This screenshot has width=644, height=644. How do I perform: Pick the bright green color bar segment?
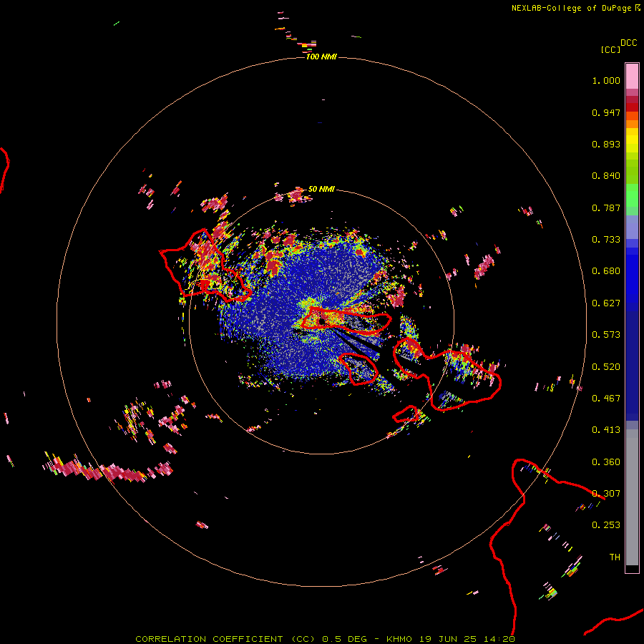[x=632, y=195]
